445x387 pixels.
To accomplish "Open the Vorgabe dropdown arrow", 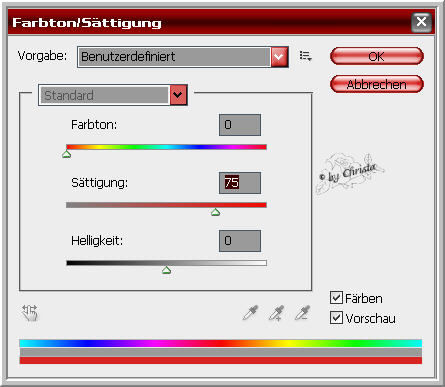I will 279,57.
